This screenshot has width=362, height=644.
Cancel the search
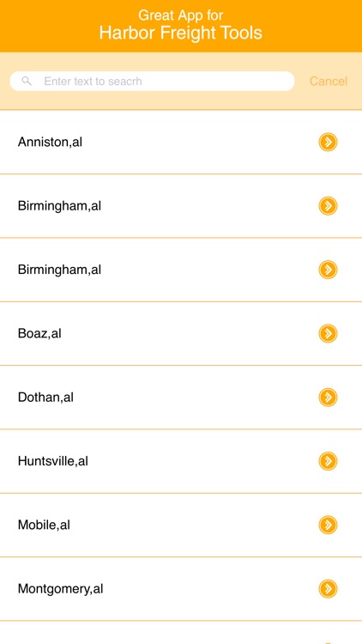pyautogui.click(x=329, y=82)
